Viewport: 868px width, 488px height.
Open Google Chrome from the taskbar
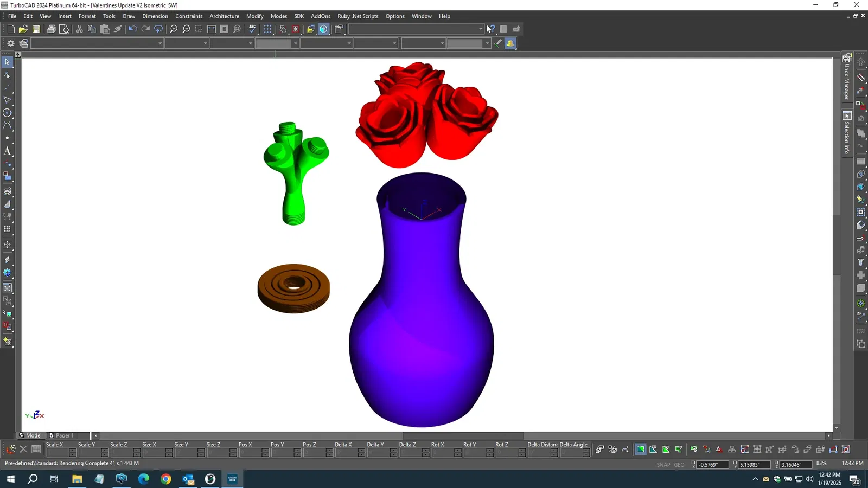pos(166,479)
